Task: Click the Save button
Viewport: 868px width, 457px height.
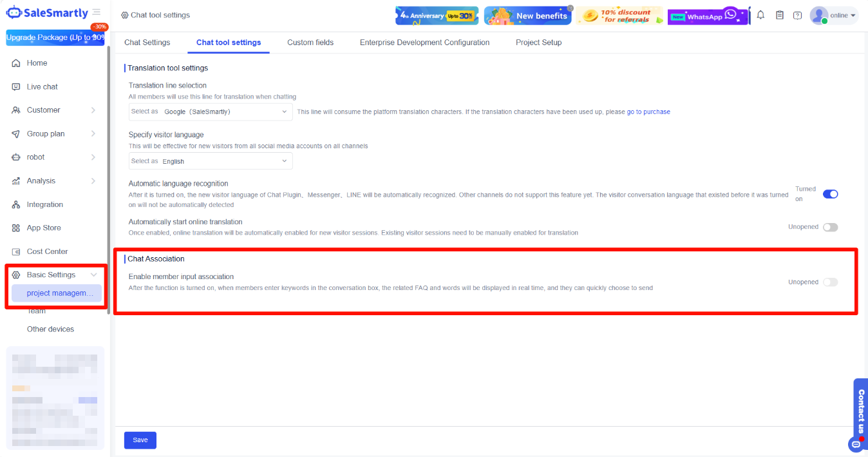Action: pyautogui.click(x=140, y=440)
